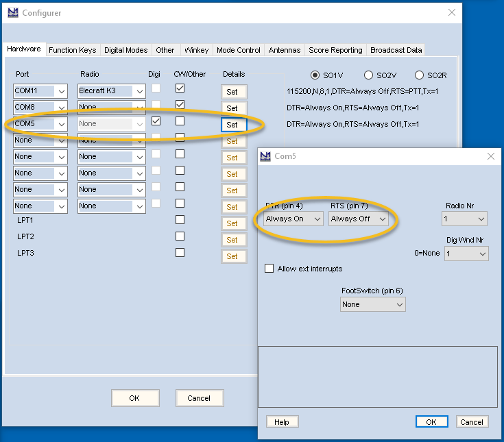Check the LPT1 CW/Other checkbox
This screenshot has width=504, height=442.
180,220
